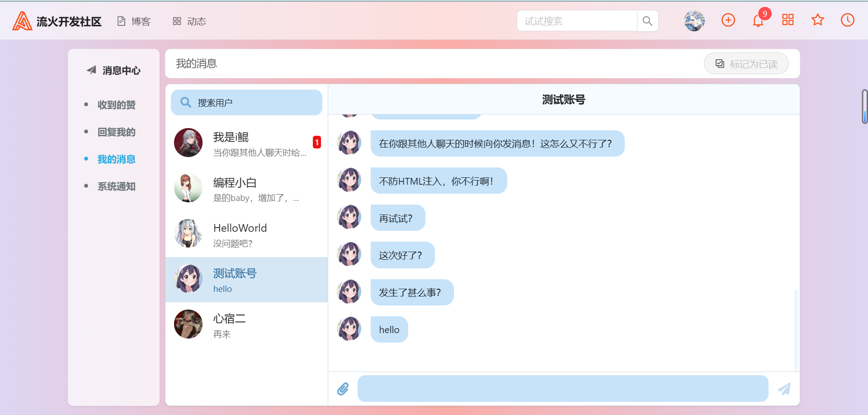Click the 搜索用户 search field
The width and height of the screenshot is (868, 415).
click(247, 103)
